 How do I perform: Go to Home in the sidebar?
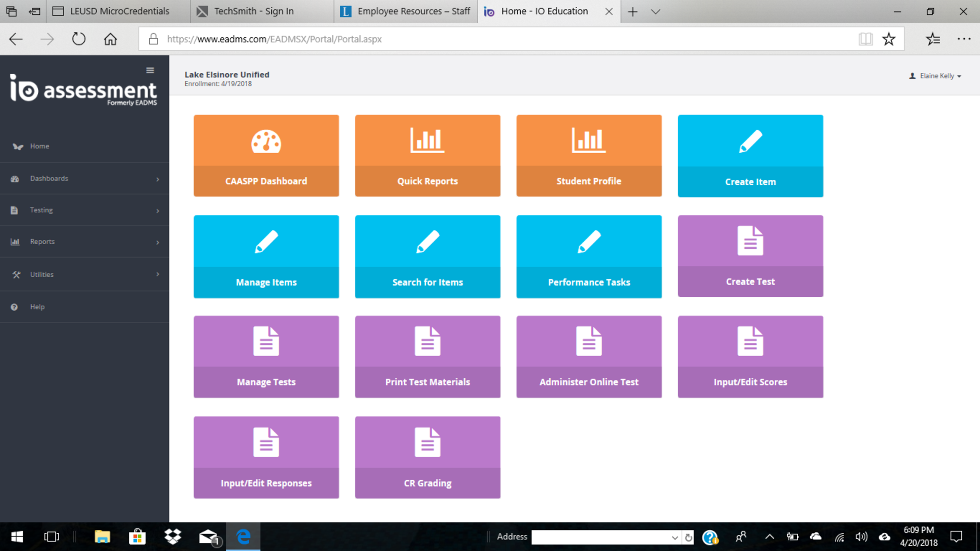(x=39, y=146)
